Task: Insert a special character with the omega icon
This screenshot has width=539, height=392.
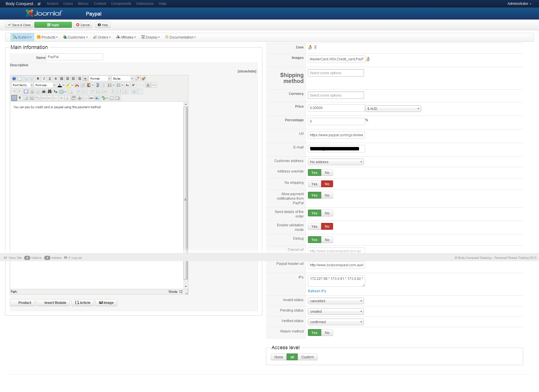Action: 148,85
